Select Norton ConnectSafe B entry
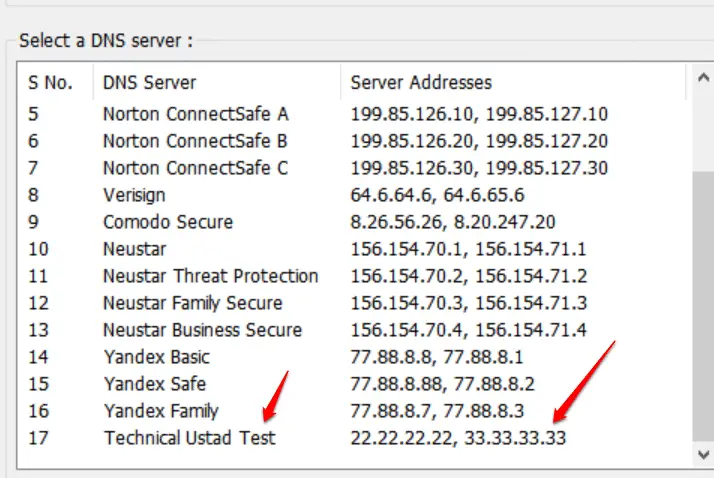The width and height of the screenshot is (714, 478). pos(352,141)
